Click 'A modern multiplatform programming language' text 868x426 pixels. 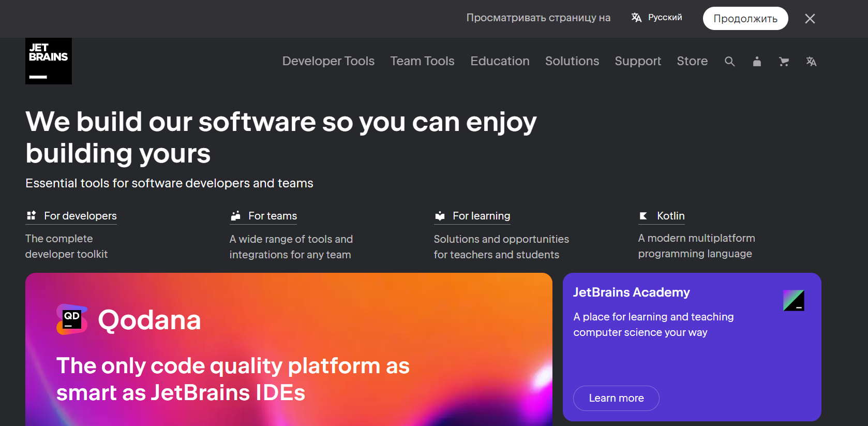pyautogui.click(x=697, y=246)
